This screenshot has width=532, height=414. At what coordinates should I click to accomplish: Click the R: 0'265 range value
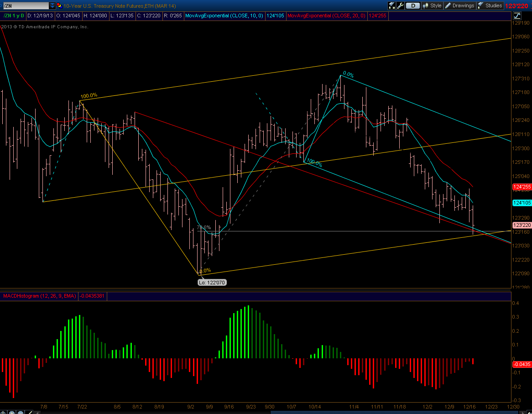click(x=173, y=16)
